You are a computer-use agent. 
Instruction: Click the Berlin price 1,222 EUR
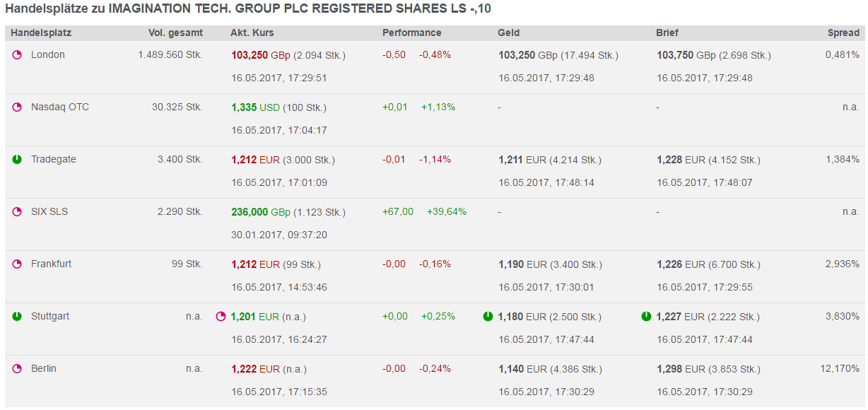tap(255, 369)
